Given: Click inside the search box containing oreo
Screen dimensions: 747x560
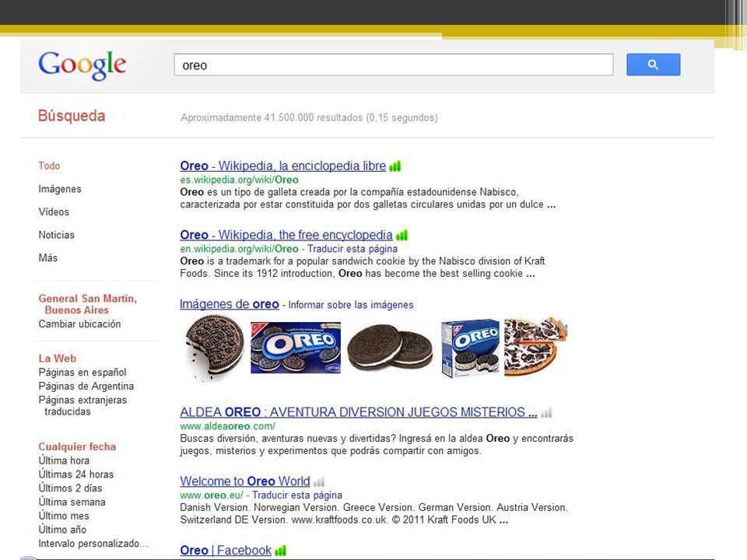Looking at the screenshot, I should (x=394, y=65).
